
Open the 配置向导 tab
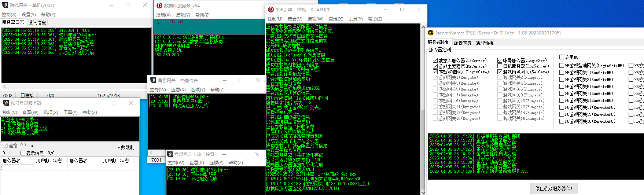(x=463, y=43)
